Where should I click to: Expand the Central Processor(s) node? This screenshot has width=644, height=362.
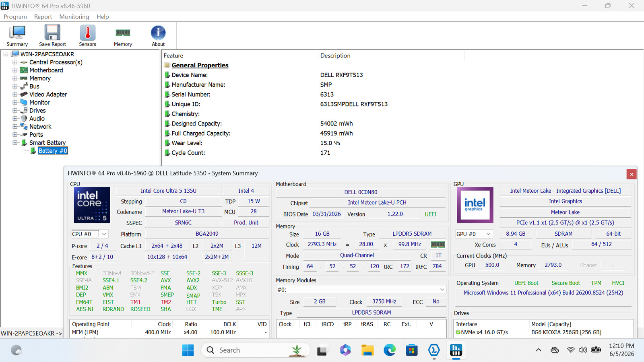(15, 62)
